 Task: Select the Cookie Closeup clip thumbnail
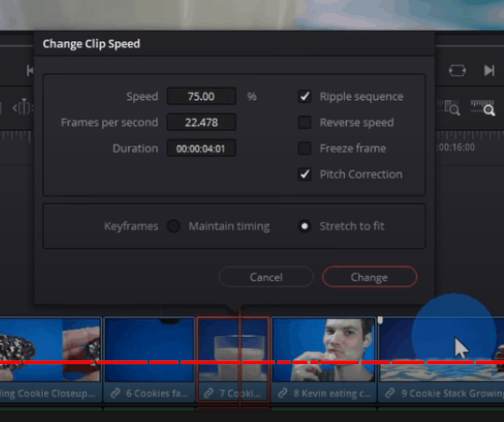point(50,349)
